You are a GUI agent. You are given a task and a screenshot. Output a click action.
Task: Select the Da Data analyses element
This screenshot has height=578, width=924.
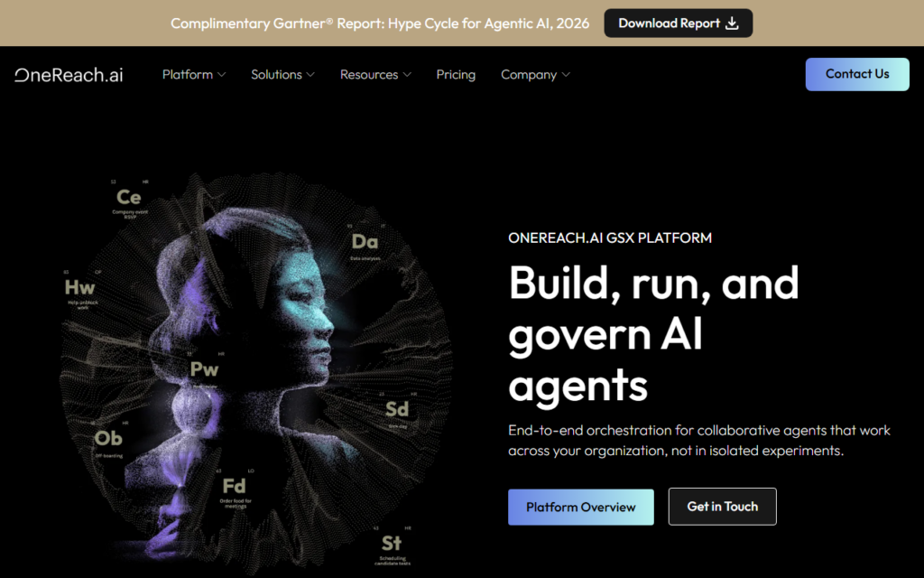pos(365,243)
